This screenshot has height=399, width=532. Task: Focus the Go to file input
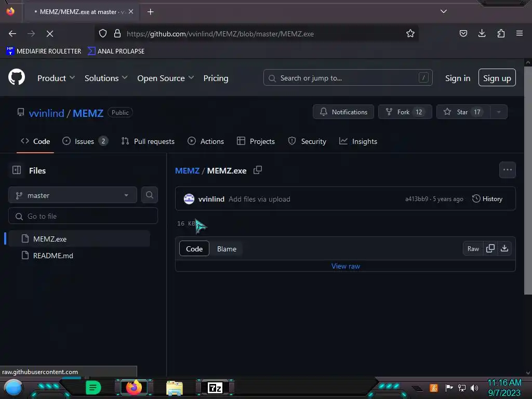click(83, 216)
